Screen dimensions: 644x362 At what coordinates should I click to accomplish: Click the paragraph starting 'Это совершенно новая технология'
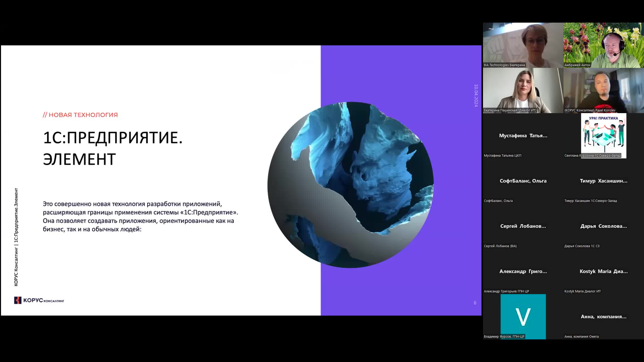click(140, 216)
